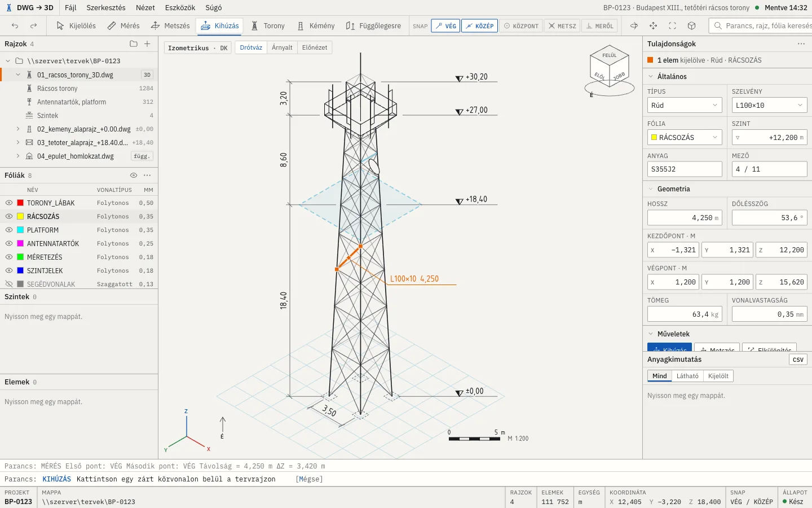The height and width of the screenshot is (508, 812).
Task: Export bill of materials as CSV
Action: (798, 360)
